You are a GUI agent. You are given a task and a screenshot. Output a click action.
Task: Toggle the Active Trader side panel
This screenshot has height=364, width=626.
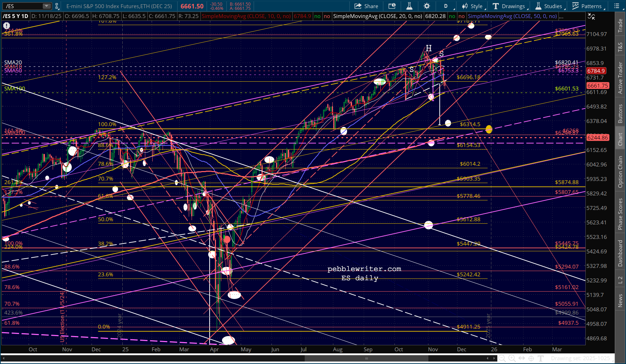point(620,78)
